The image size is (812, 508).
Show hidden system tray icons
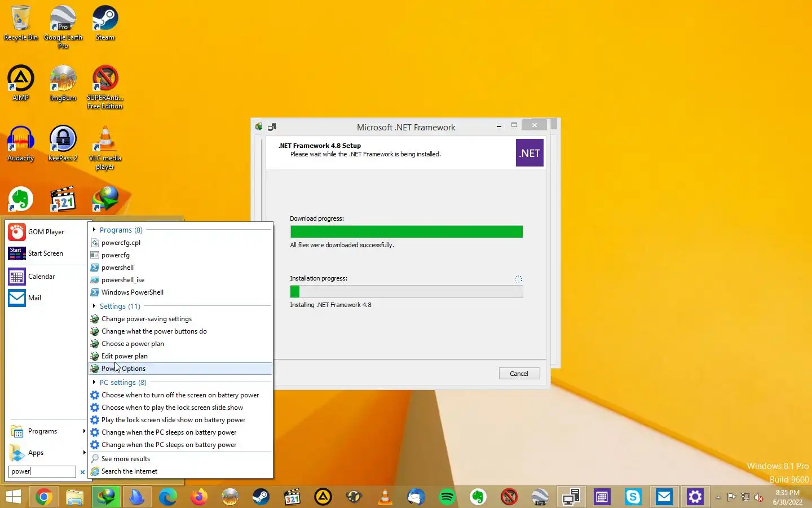718,497
